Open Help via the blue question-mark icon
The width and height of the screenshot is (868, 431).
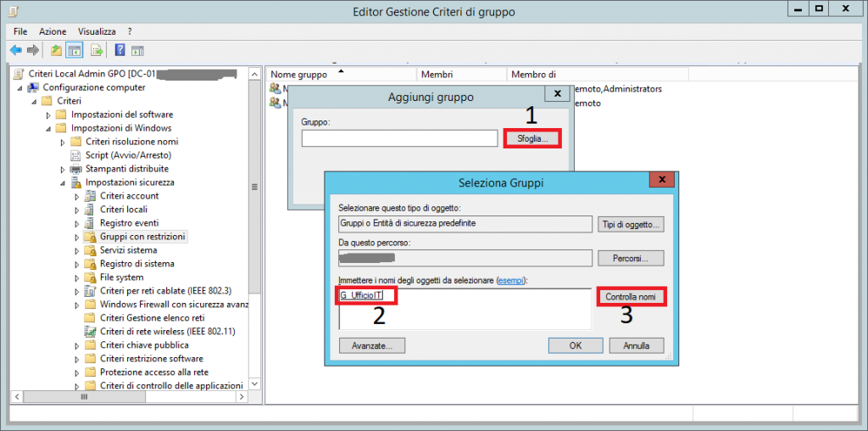point(120,50)
